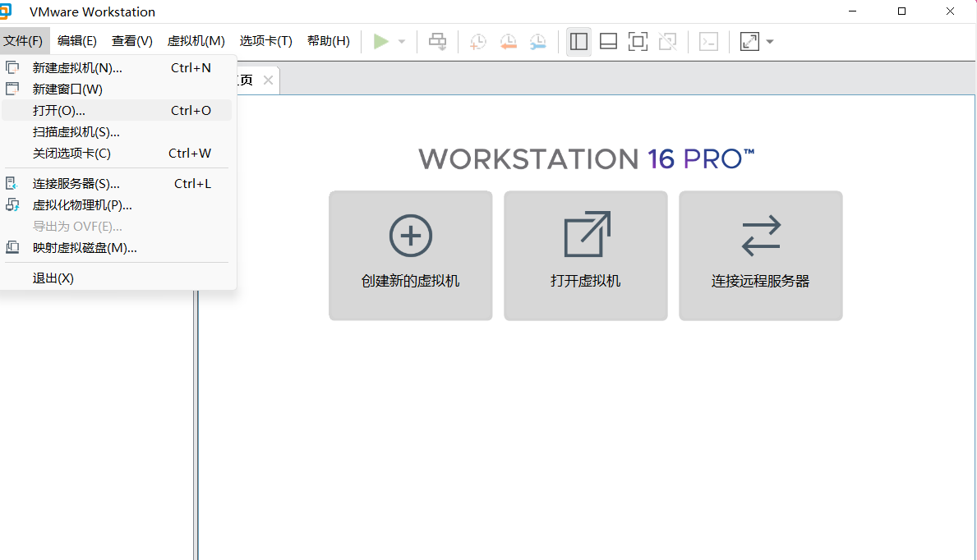Open the 选项卡(T) menu

point(266,41)
